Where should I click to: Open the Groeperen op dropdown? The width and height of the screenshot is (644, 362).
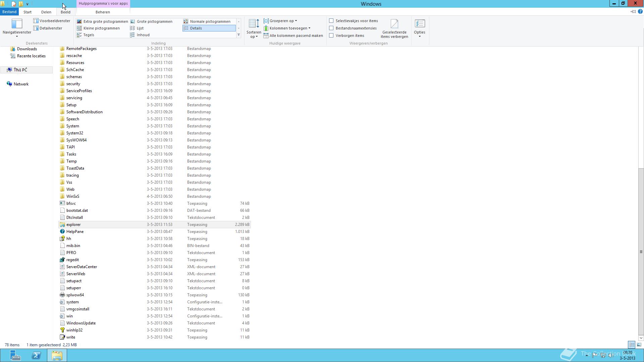[x=280, y=21]
